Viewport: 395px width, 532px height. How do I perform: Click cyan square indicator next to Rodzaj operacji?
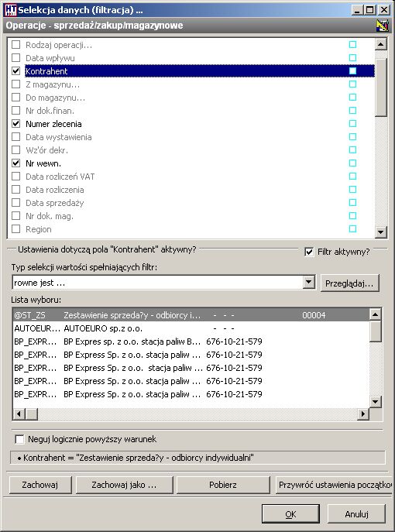click(x=352, y=44)
